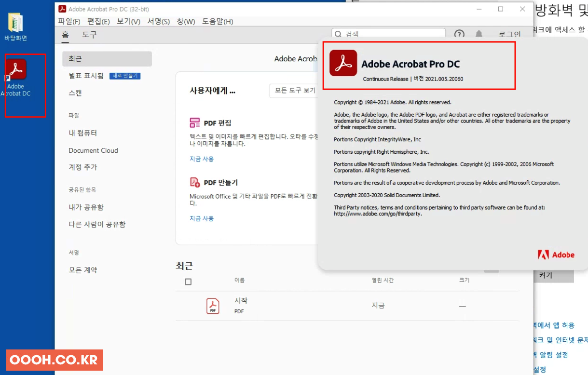Viewport: 588px width, 375px height.
Task: Select the Adobe Acrobat DC desktop shortcut
Action: tap(16, 78)
